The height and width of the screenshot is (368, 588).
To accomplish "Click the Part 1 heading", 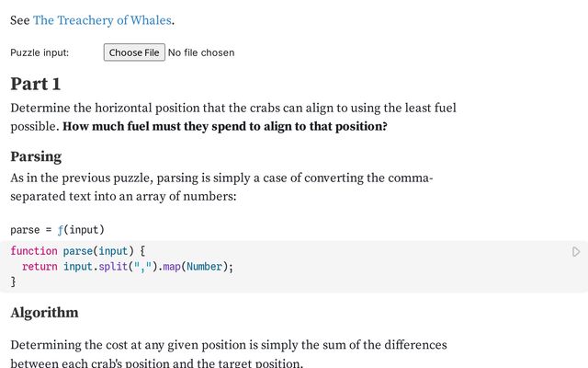I will pos(36,84).
